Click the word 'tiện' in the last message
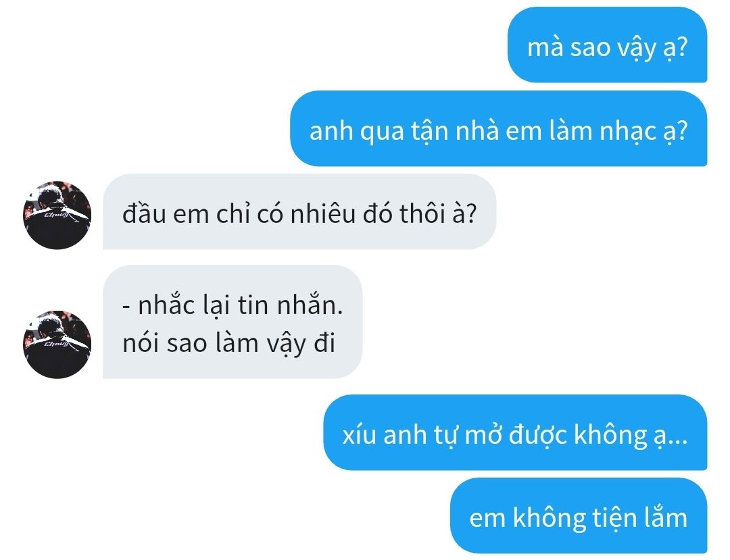Image resolution: width=730 pixels, height=560 pixels. click(612, 518)
